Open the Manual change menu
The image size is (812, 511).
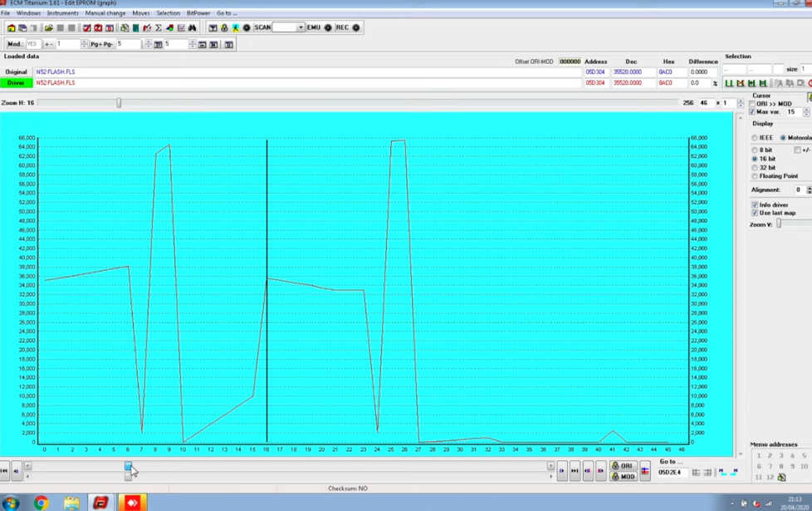(105, 13)
